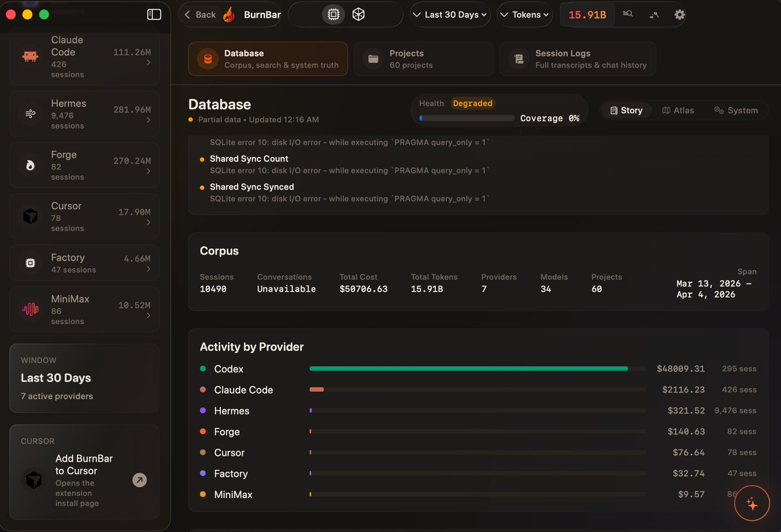Select the cube view icon in toolbar
The width and height of the screenshot is (781, 532).
click(x=358, y=14)
